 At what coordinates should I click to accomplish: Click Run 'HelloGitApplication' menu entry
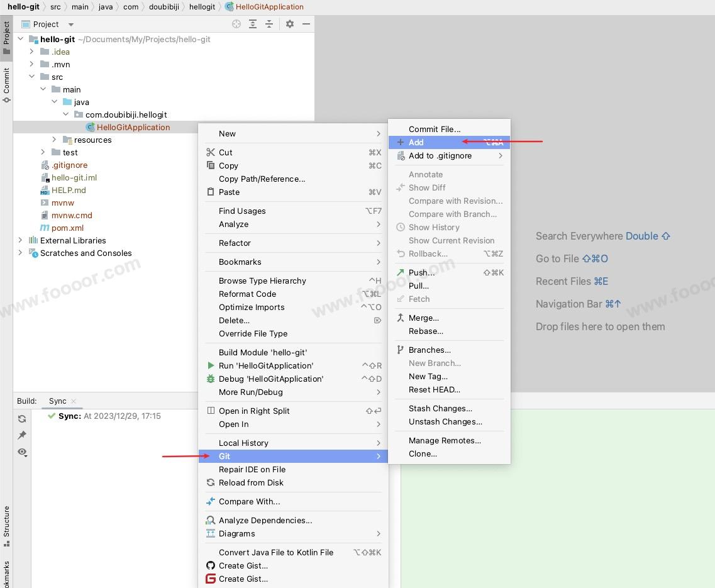tap(266, 365)
